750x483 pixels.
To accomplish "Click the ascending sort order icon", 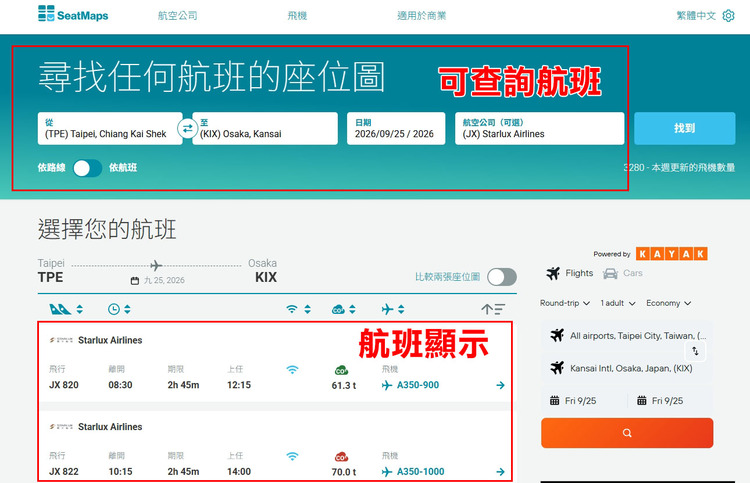I will (493, 309).
